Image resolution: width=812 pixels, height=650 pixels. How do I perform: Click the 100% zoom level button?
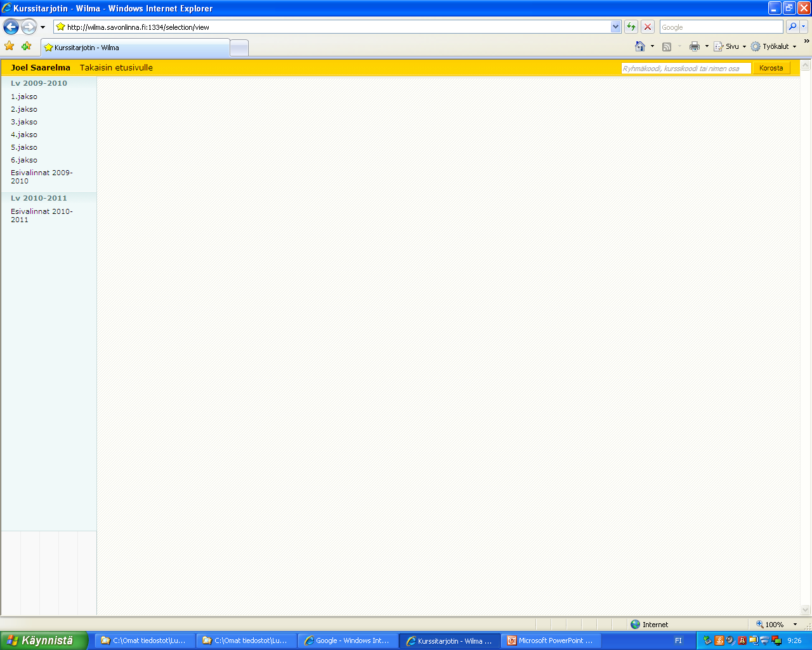(769, 625)
